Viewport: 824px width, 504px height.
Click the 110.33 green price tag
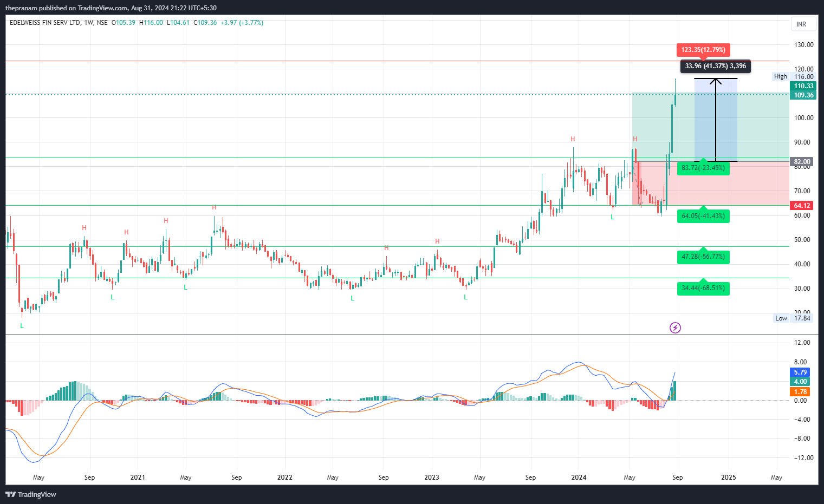tap(804, 86)
